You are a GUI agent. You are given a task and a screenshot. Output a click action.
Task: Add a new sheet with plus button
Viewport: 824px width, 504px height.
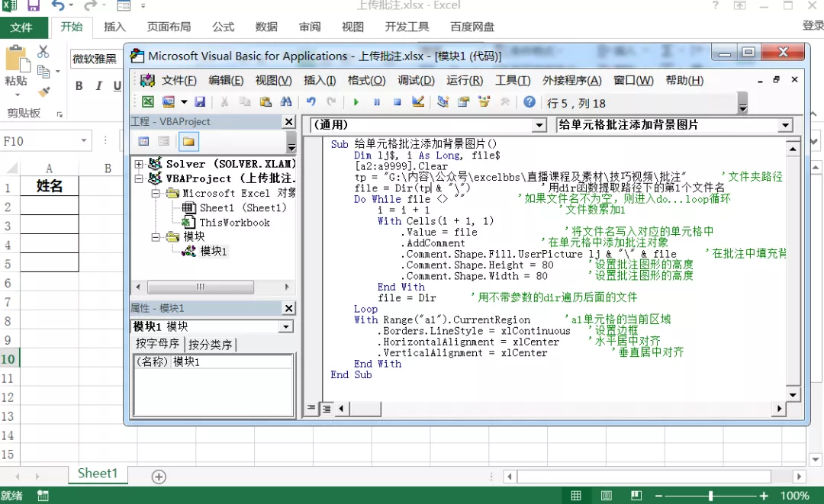click(159, 477)
